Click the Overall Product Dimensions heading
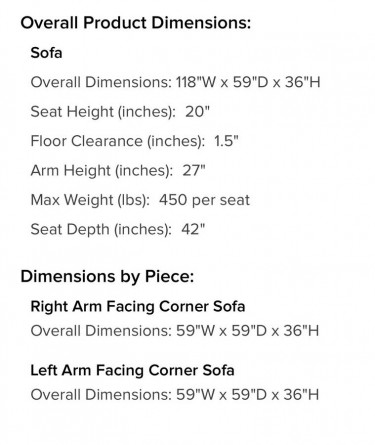375x445 pixels. click(x=135, y=23)
